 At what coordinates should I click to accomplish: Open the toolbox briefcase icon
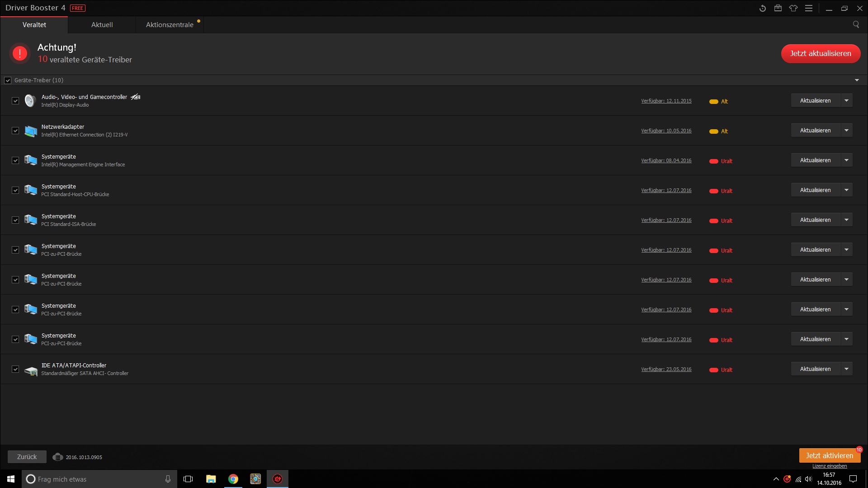[778, 8]
